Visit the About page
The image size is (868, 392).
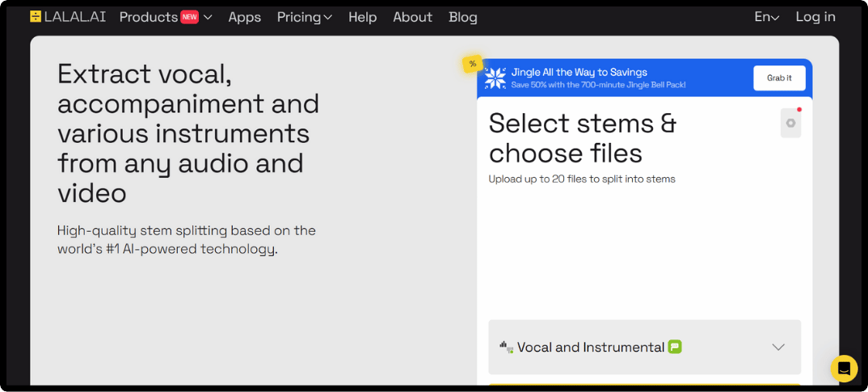pyautogui.click(x=412, y=17)
